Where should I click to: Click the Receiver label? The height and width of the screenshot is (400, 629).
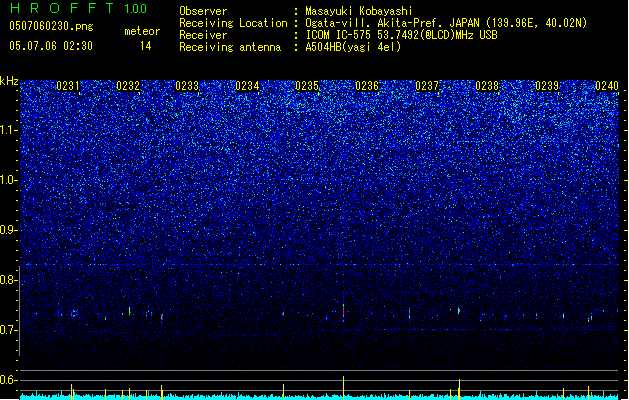pos(203,35)
